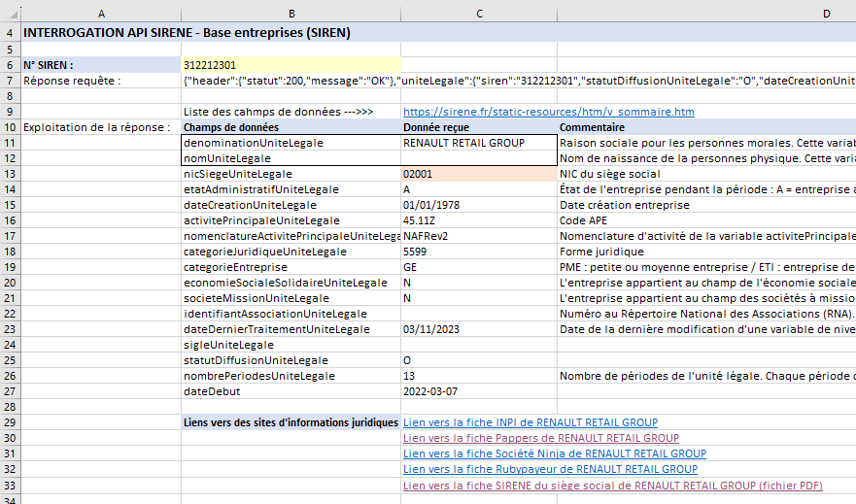This screenshot has height=504, width=856.
Task: Select the nicSiegeUniteLegale cell
Action: click(291, 174)
